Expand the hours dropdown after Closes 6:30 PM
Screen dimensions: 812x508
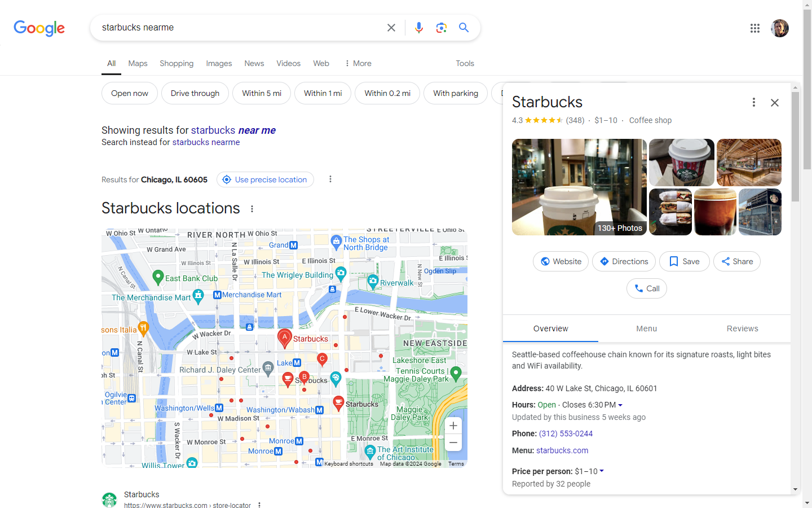click(x=620, y=405)
